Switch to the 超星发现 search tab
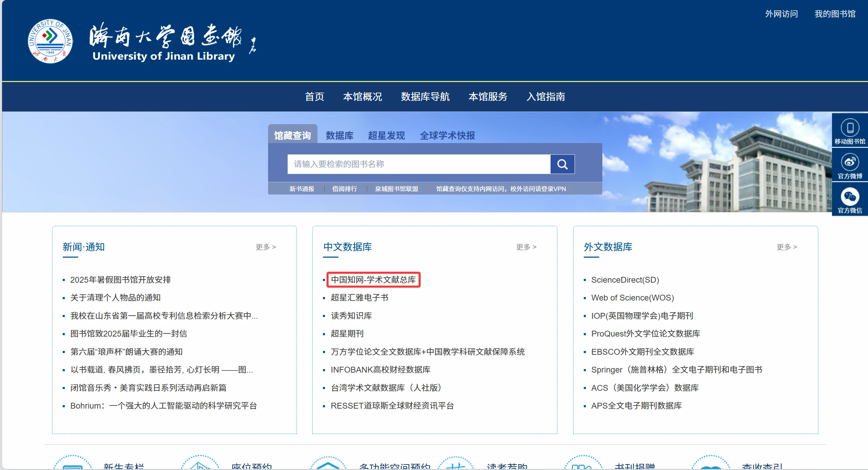Screen dimensions: 868x470 click(x=386, y=136)
